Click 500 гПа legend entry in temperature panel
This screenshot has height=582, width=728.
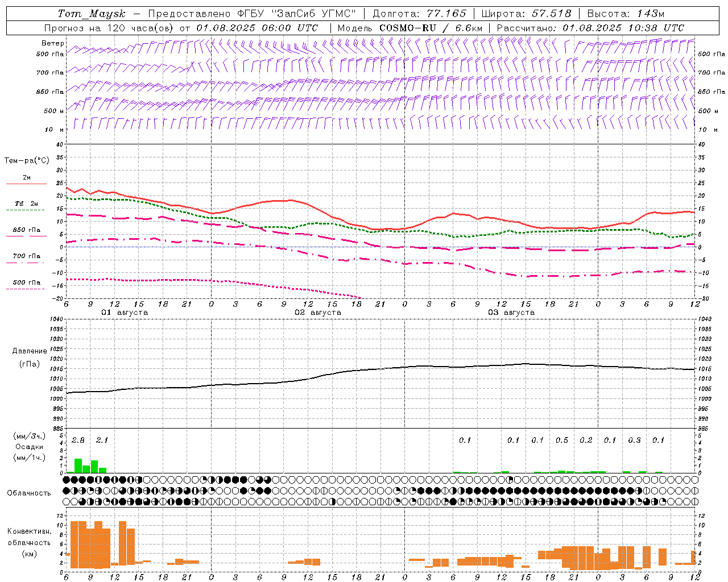[26, 282]
